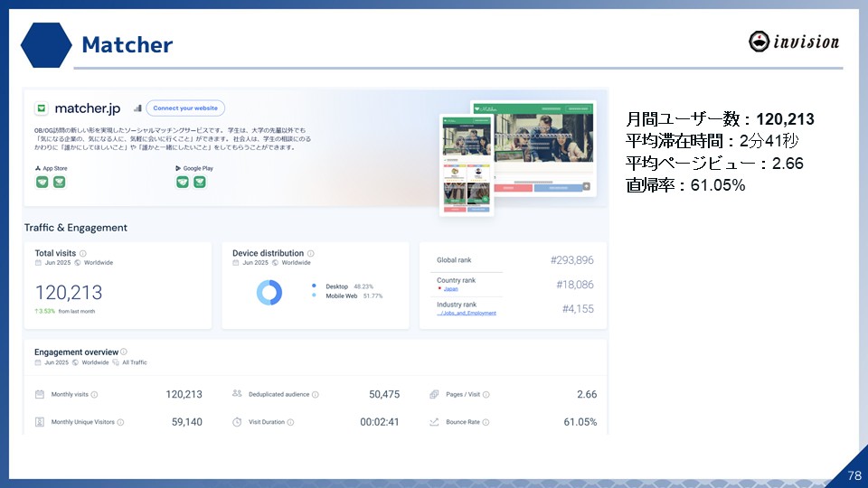868x488 pixels.
Task: Click the Pages / Visit info icon
Action: 486,395
